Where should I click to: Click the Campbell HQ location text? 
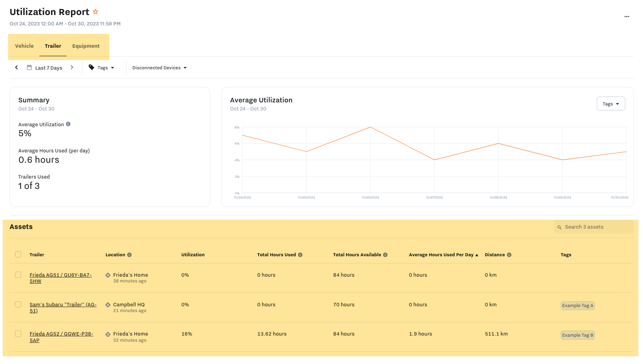(x=129, y=305)
